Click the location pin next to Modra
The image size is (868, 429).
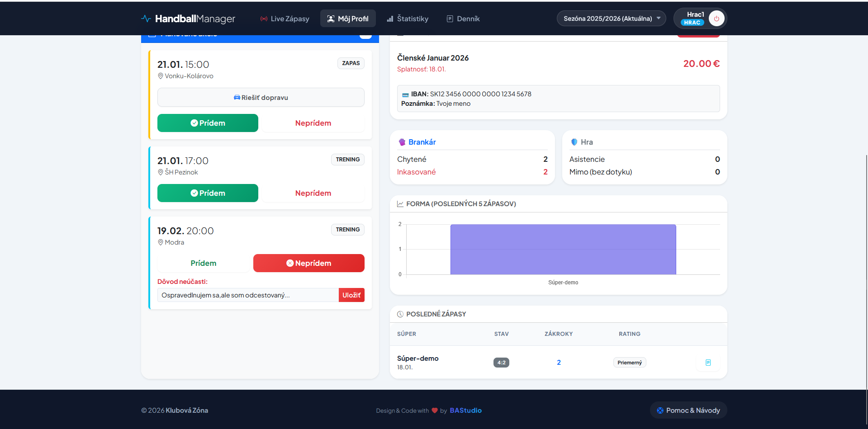click(161, 242)
